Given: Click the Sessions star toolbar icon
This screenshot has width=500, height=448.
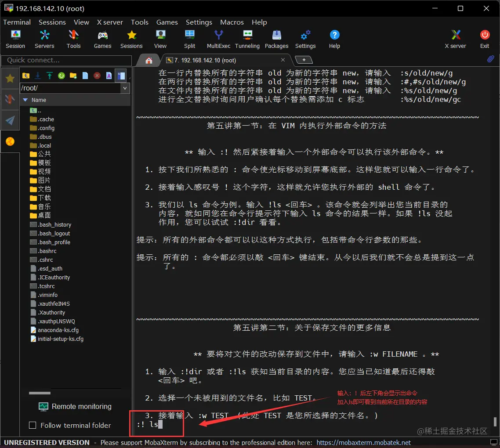Looking at the screenshot, I should click(131, 39).
